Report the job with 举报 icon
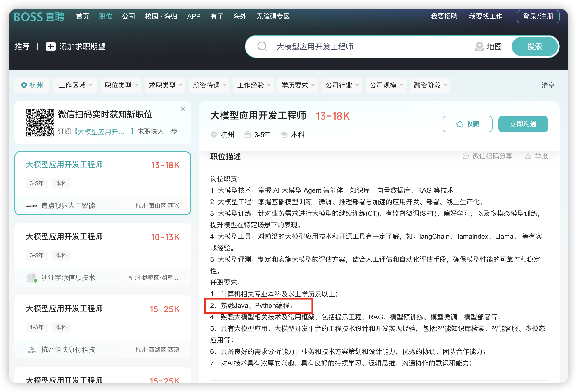 [x=528, y=156]
